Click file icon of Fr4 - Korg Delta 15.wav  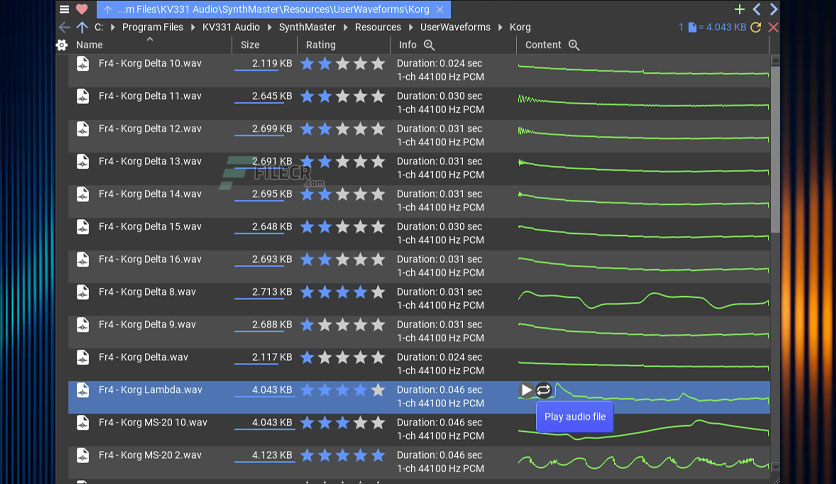tap(83, 227)
